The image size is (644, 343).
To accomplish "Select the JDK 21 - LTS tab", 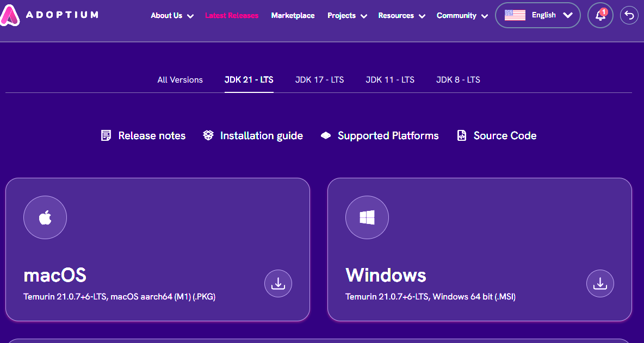I will pyautogui.click(x=249, y=79).
